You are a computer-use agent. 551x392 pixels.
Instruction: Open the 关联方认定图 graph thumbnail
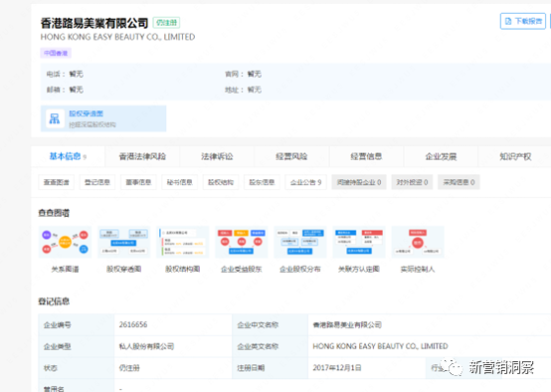click(x=359, y=242)
